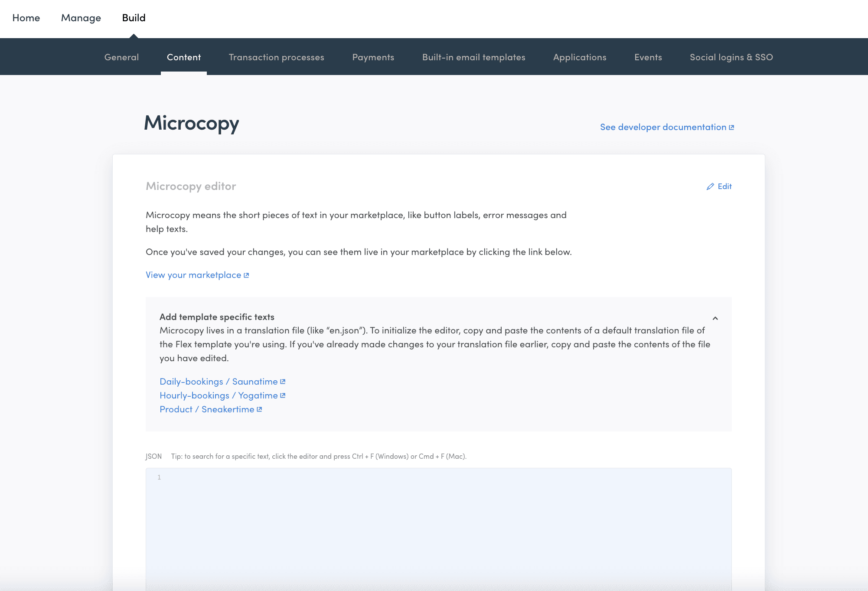Click the external-link icon beside developer documentation
Viewport: 868px width, 591px height.
731,127
